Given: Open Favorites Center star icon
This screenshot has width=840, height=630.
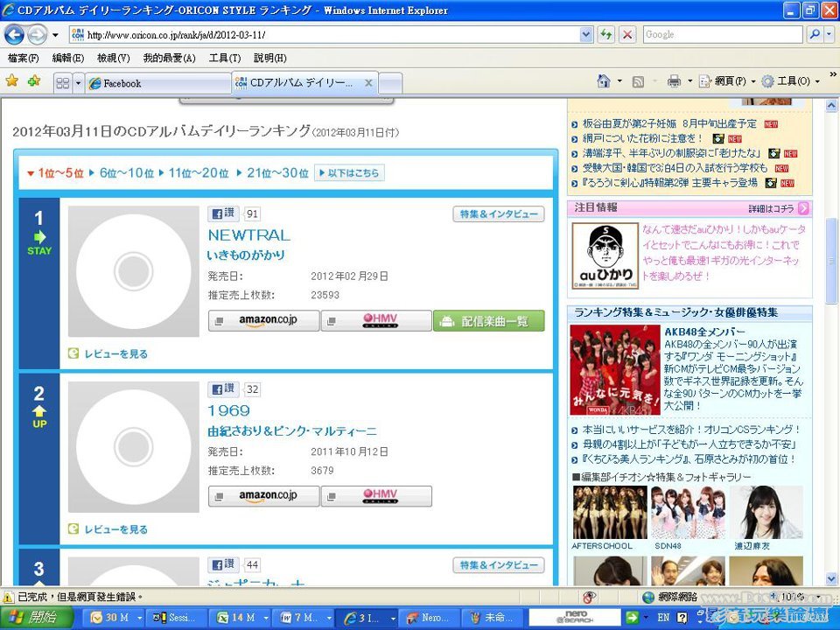Looking at the screenshot, I should [x=11, y=80].
